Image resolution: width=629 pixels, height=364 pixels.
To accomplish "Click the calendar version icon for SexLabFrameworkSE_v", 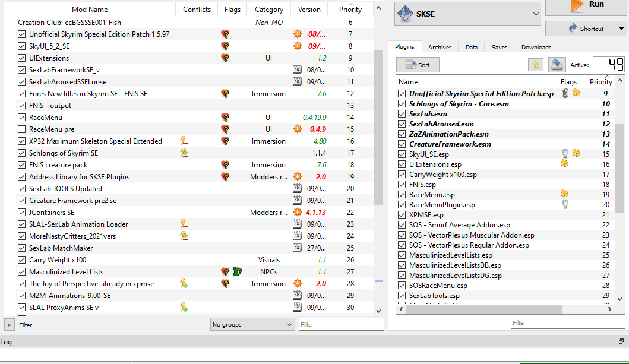I will [x=297, y=69].
